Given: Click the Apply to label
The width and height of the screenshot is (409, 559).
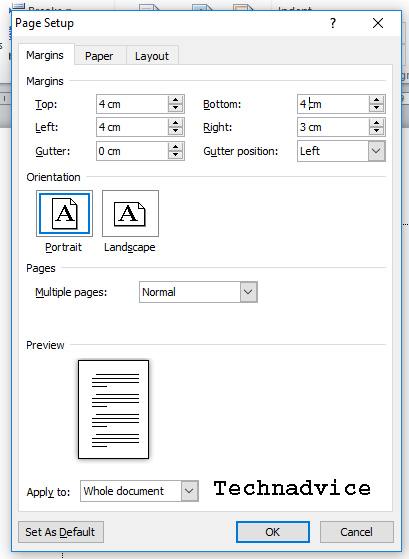Looking at the screenshot, I should pos(48,492).
